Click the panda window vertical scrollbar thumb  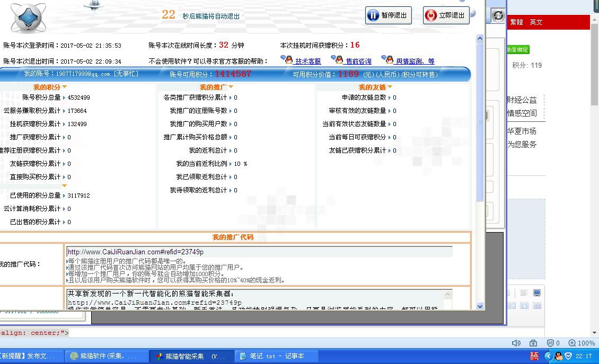tap(480, 121)
